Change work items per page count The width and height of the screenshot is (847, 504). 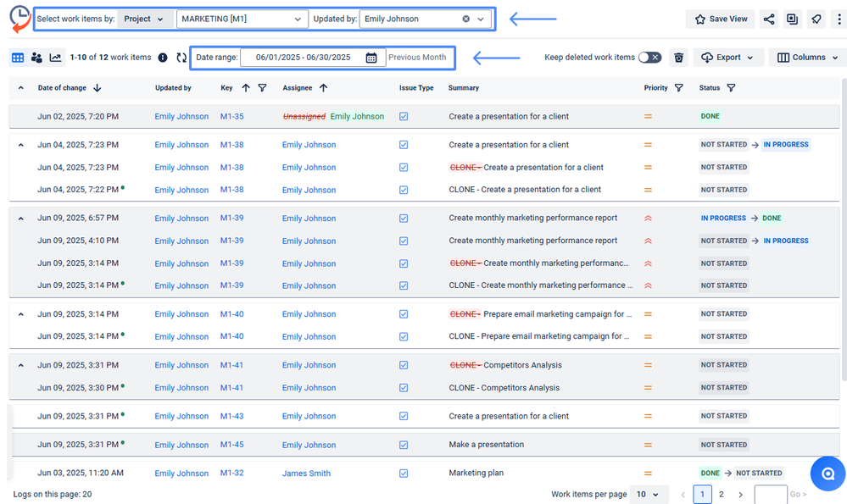pos(649,493)
